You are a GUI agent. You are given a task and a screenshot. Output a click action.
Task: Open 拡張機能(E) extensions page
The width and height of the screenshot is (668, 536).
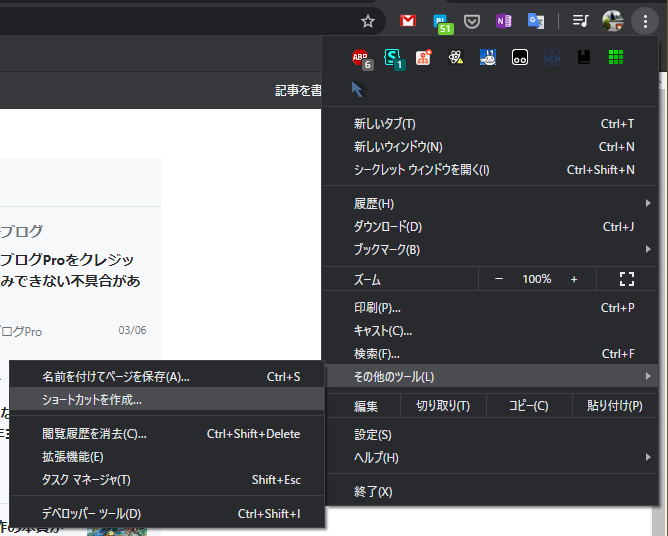[167, 457]
